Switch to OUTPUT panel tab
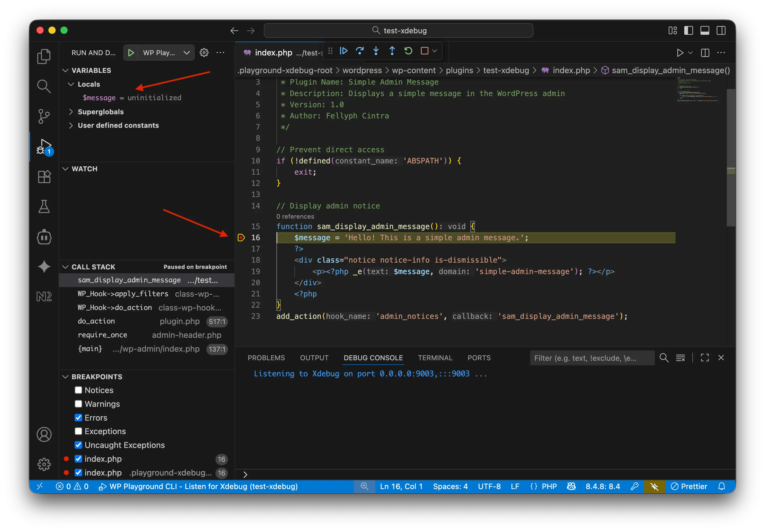This screenshot has height=532, width=765. pyautogui.click(x=314, y=358)
